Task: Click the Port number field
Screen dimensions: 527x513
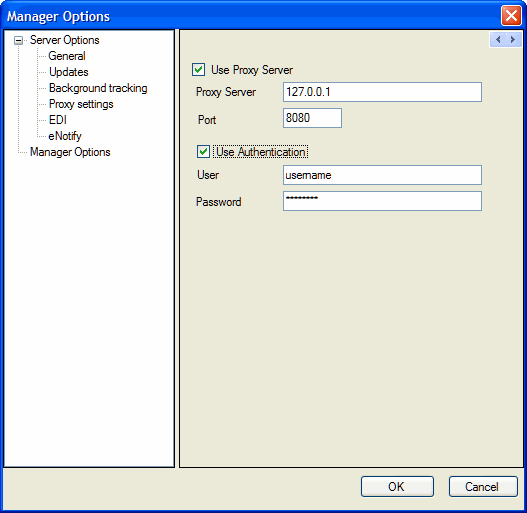Action: pos(312,118)
